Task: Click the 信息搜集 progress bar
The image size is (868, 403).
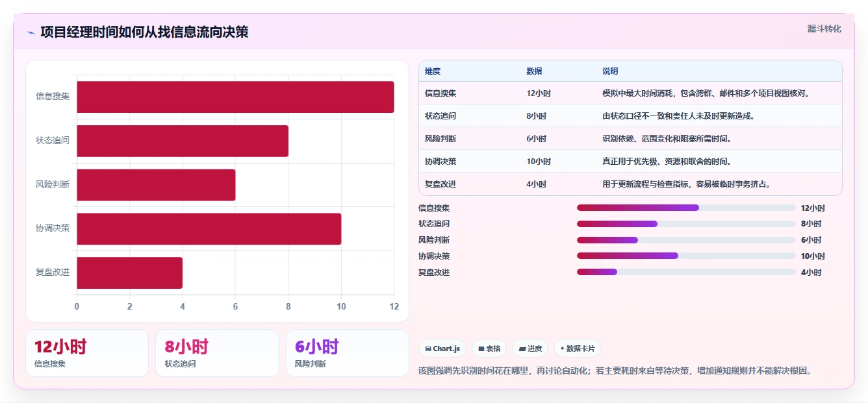Action: click(x=686, y=208)
